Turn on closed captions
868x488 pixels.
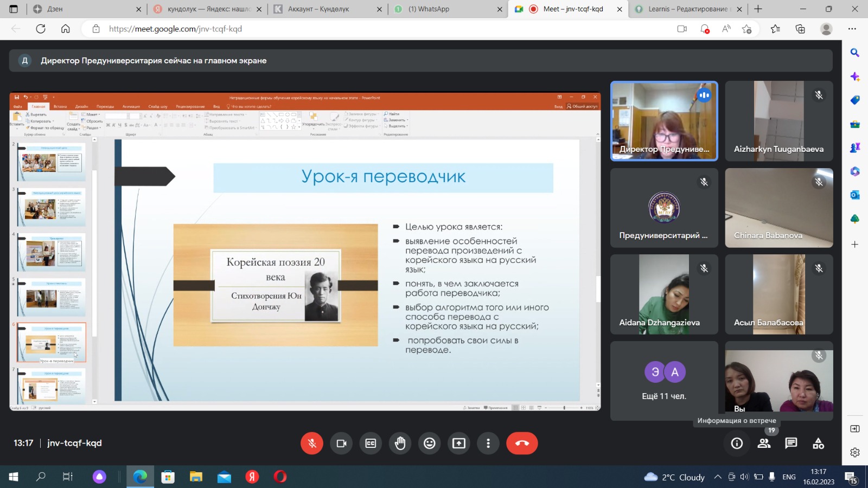tap(371, 444)
